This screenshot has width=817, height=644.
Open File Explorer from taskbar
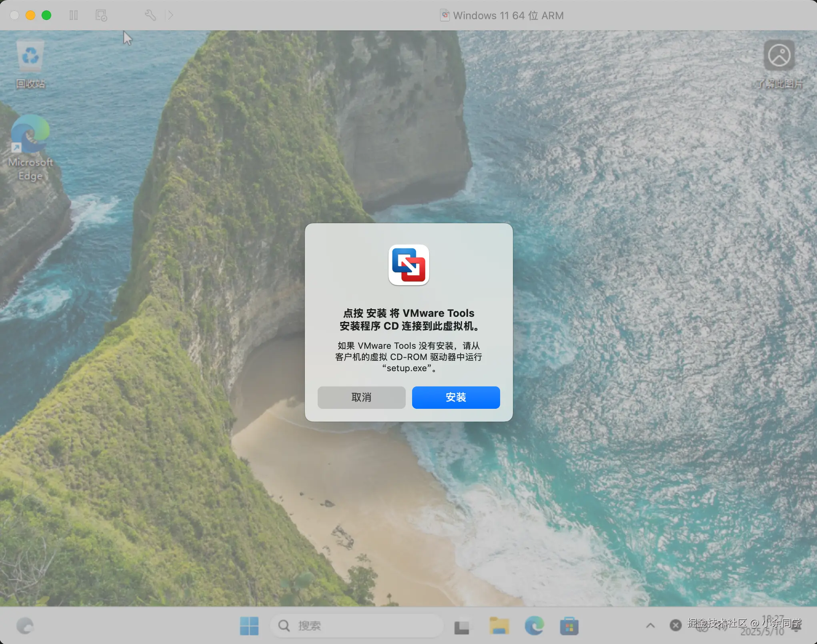[x=499, y=626]
